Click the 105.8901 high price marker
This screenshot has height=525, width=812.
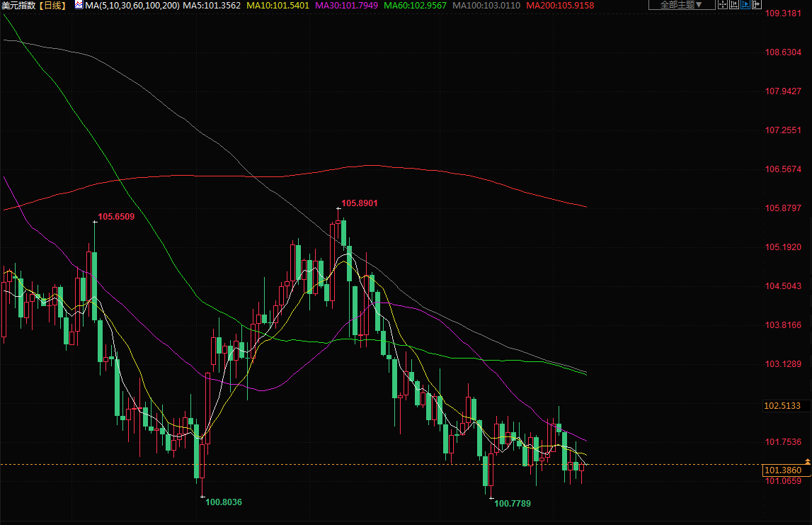pos(360,203)
